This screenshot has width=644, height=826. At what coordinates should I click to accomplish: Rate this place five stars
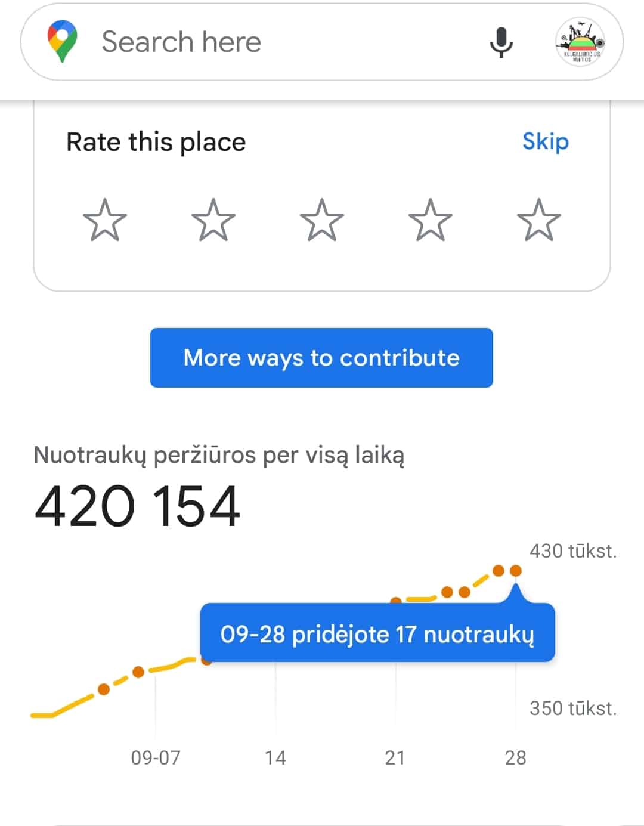tap(538, 220)
